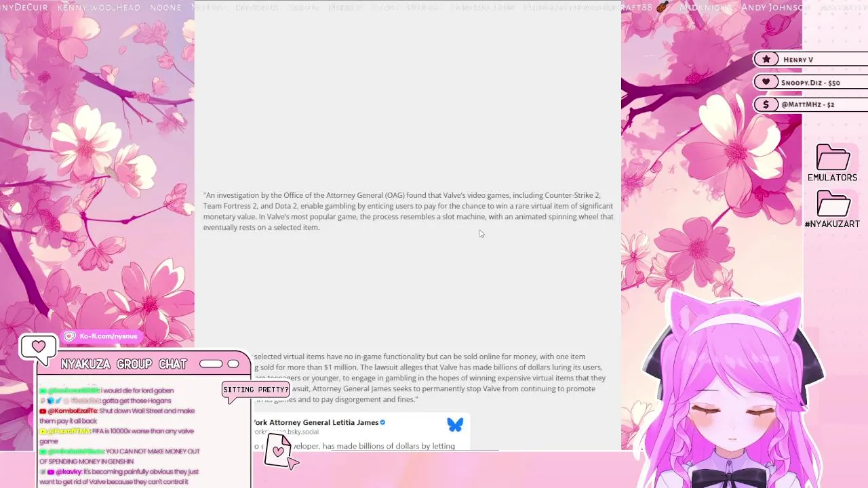This screenshot has width=868, height=488.
Task: Open the #NYAKUZART folder icon
Action: (x=833, y=203)
